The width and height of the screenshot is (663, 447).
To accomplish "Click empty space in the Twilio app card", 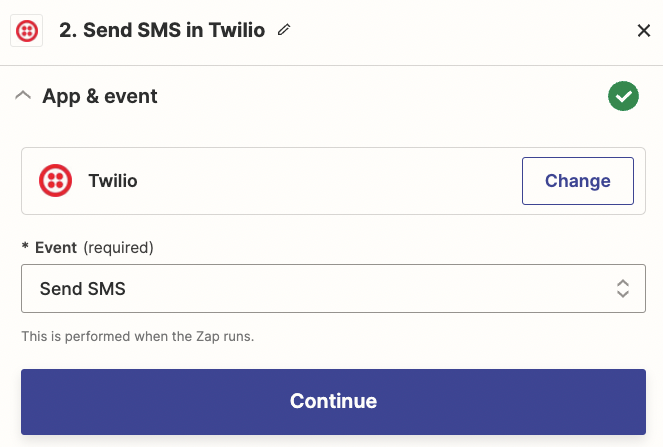I will pos(330,181).
